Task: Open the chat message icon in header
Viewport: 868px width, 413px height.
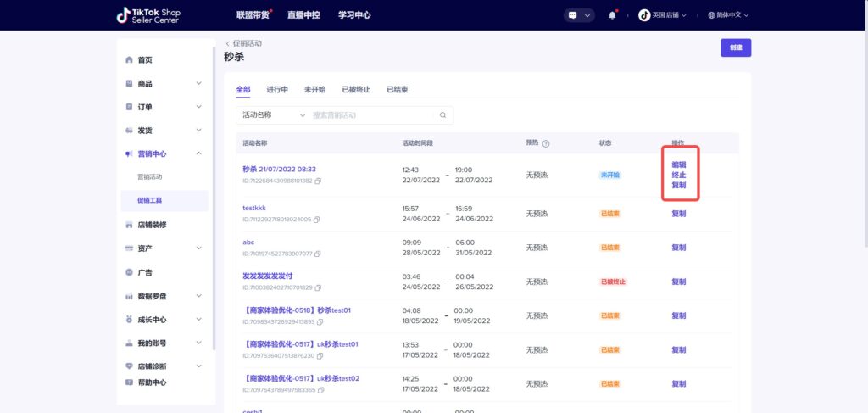Action: pyautogui.click(x=573, y=15)
